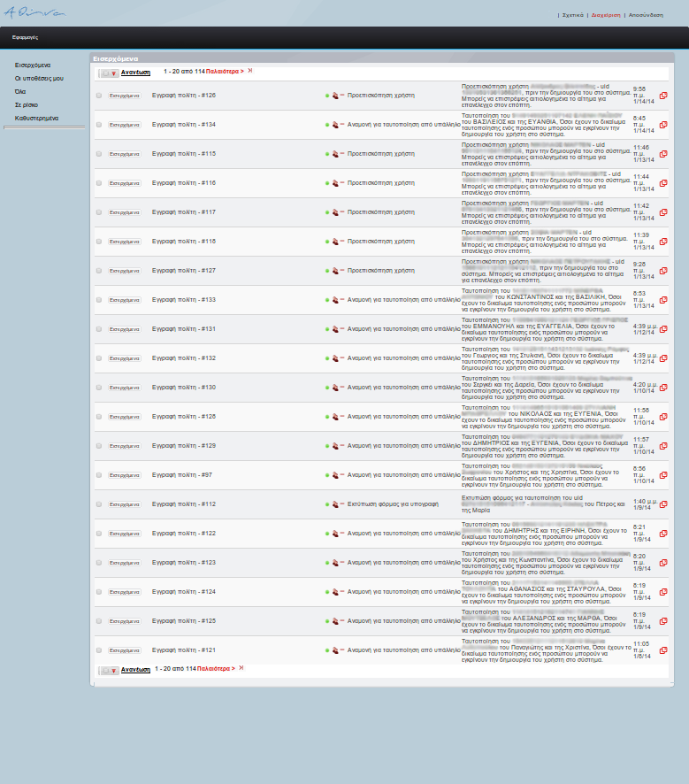This screenshot has width=689, height=784.
Task: Click the red open icon for case #121
Action: (663, 650)
